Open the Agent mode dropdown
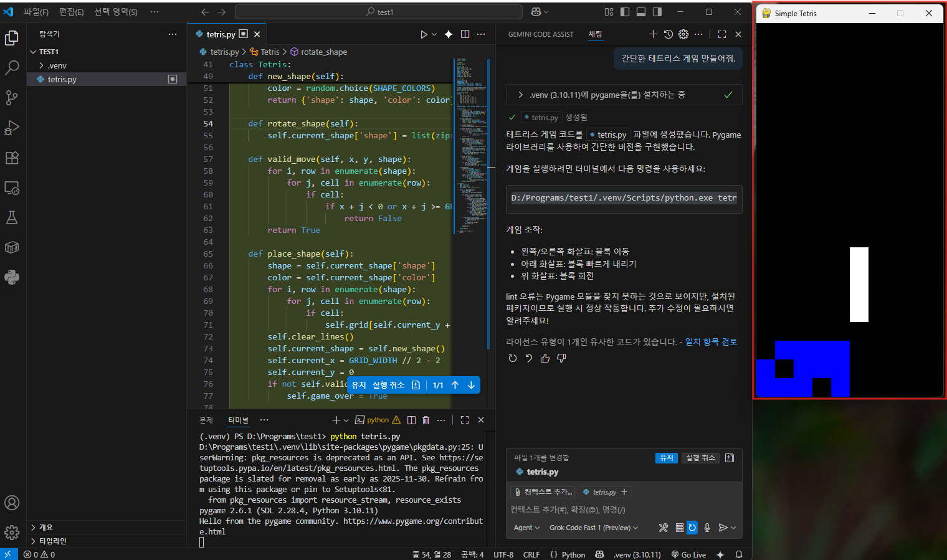Viewport: 947px width, 560px height. 526,528
